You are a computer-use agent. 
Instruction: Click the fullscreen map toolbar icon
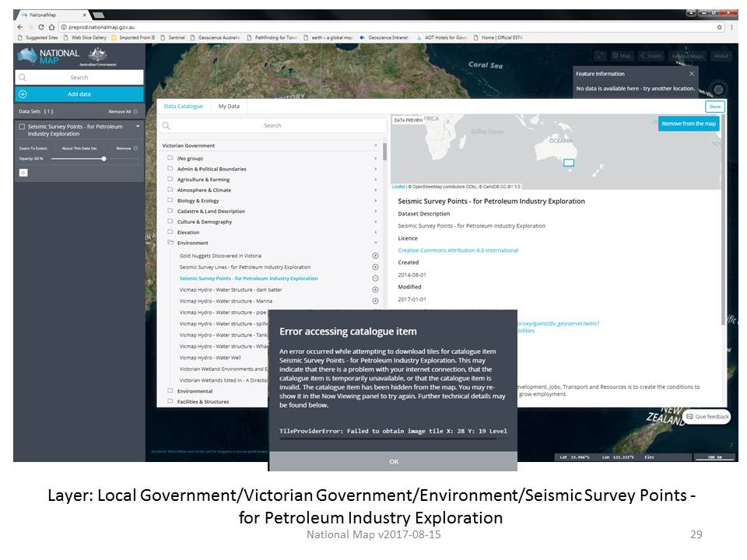pos(601,56)
